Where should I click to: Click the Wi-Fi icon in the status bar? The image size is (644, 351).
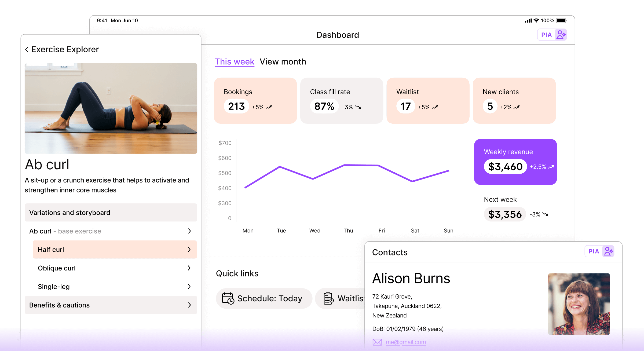point(536,21)
